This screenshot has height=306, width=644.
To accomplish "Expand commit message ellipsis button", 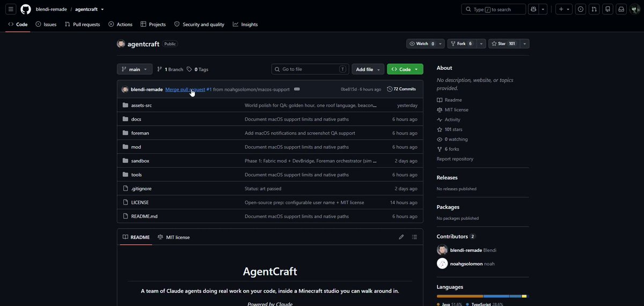I will click(x=297, y=89).
